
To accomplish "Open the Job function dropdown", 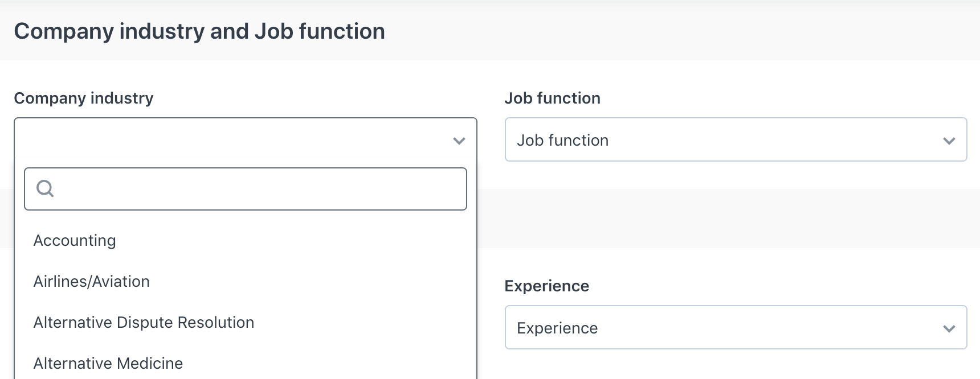I will pyautogui.click(x=736, y=139).
